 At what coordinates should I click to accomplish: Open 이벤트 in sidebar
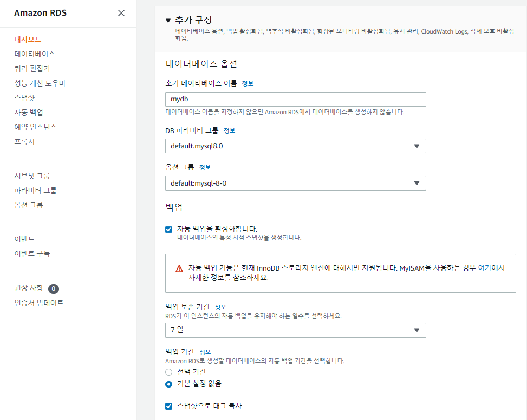tap(24, 239)
